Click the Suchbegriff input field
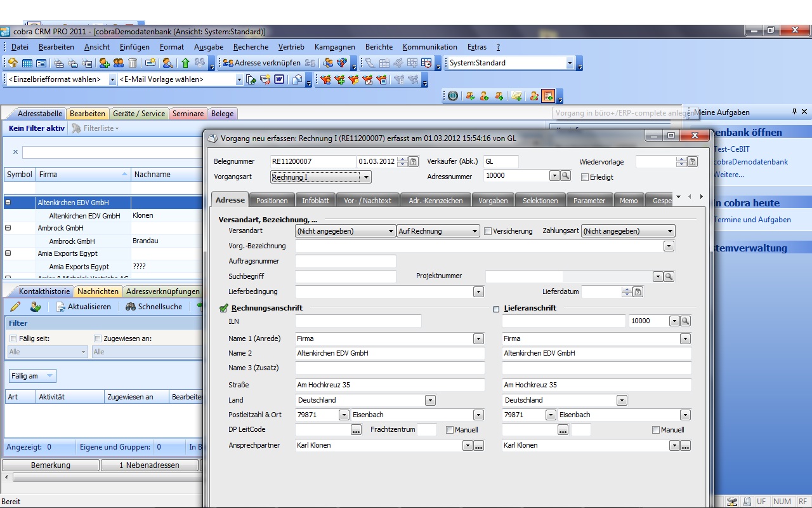The width and height of the screenshot is (812, 508). (346, 276)
